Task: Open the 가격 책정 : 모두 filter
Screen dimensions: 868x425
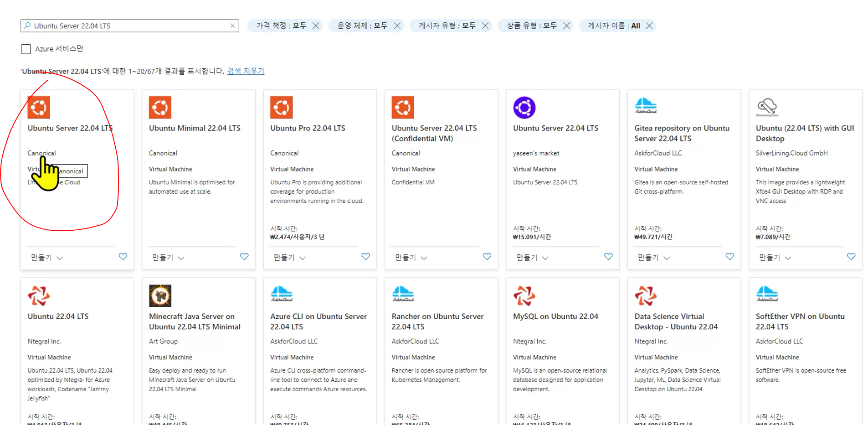Action: (281, 26)
